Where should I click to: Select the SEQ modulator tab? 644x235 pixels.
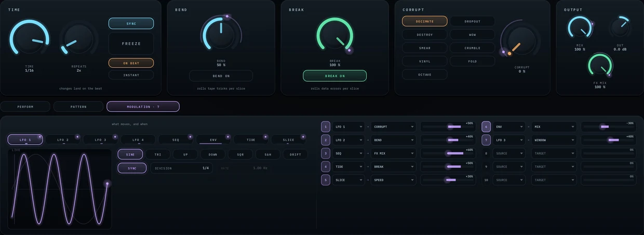[176, 140]
